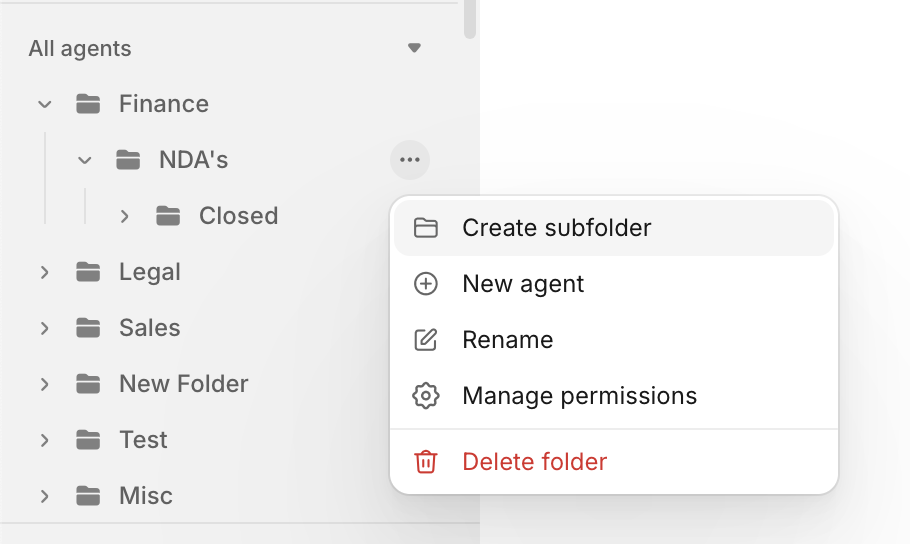Viewport: 910px width, 544px height.
Task: Open the All agents dropdown arrow
Action: pos(414,48)
